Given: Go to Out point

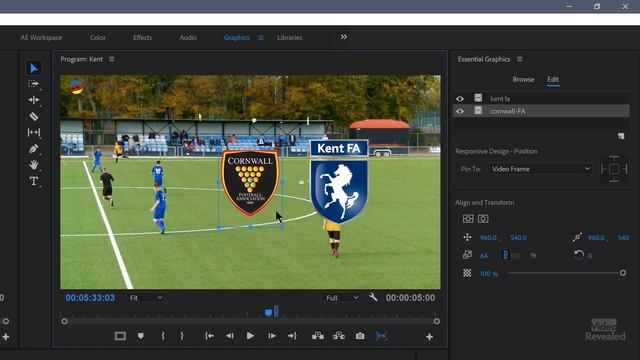Looking at the screenshot, I should tap(292, 336).
